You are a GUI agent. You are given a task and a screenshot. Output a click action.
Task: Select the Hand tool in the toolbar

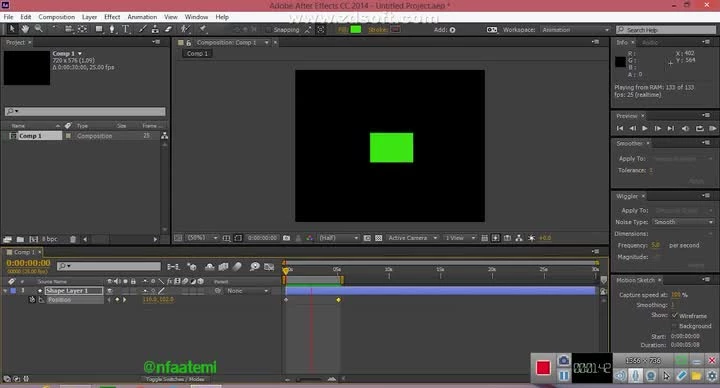pos(25,29)
